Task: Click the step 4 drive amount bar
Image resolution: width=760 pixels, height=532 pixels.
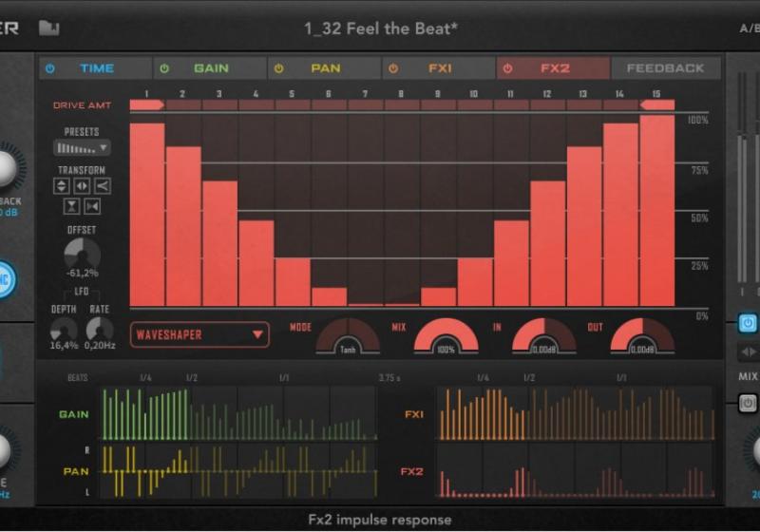Action: [x=256, y=263]
